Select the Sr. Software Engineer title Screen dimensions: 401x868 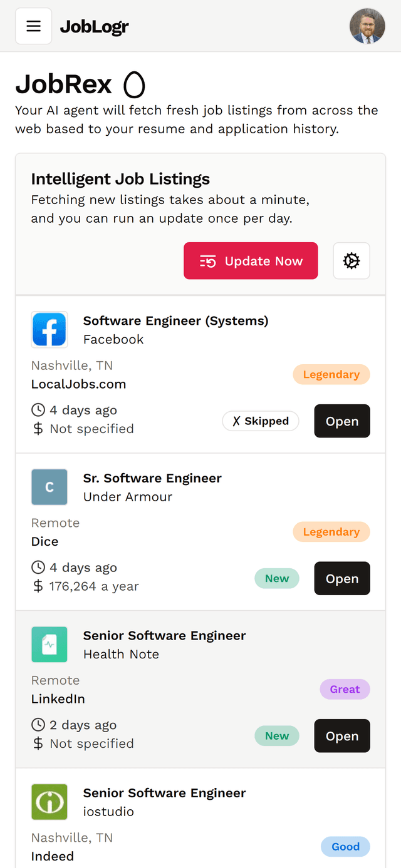pos(152,478)
